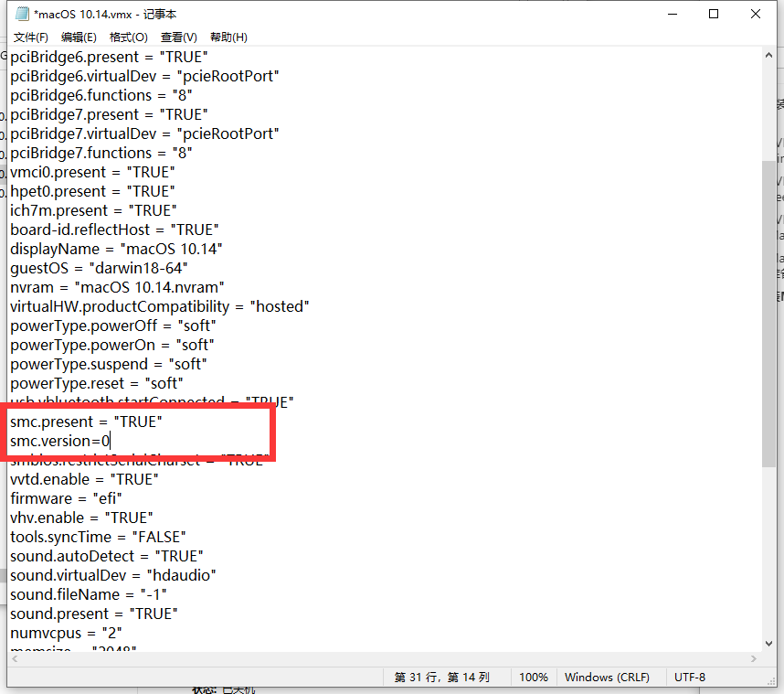Click horizontal scrollbar left arrow
The image size is (784, 694).
coord(15,659)
